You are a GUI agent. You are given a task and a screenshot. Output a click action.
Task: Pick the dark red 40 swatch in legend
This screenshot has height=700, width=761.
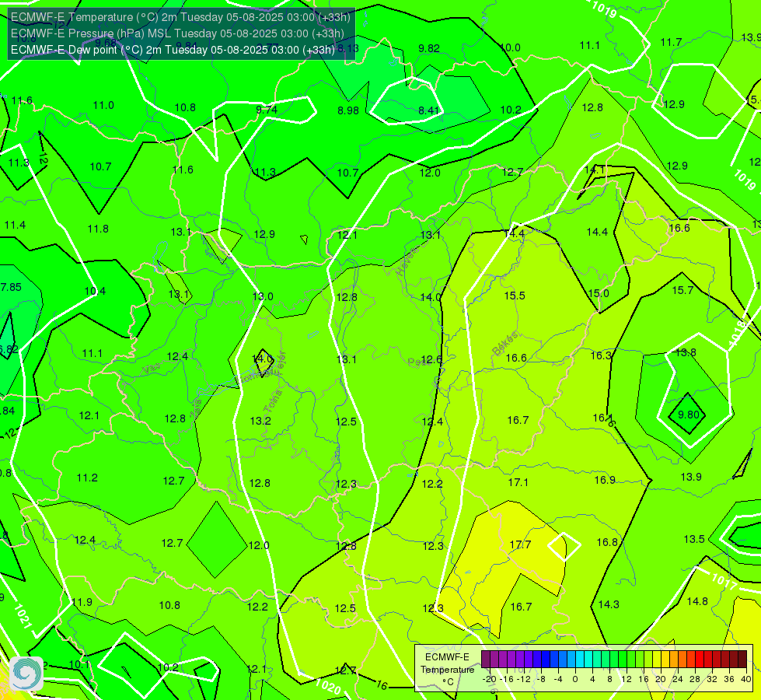click(x=742, y=660)
